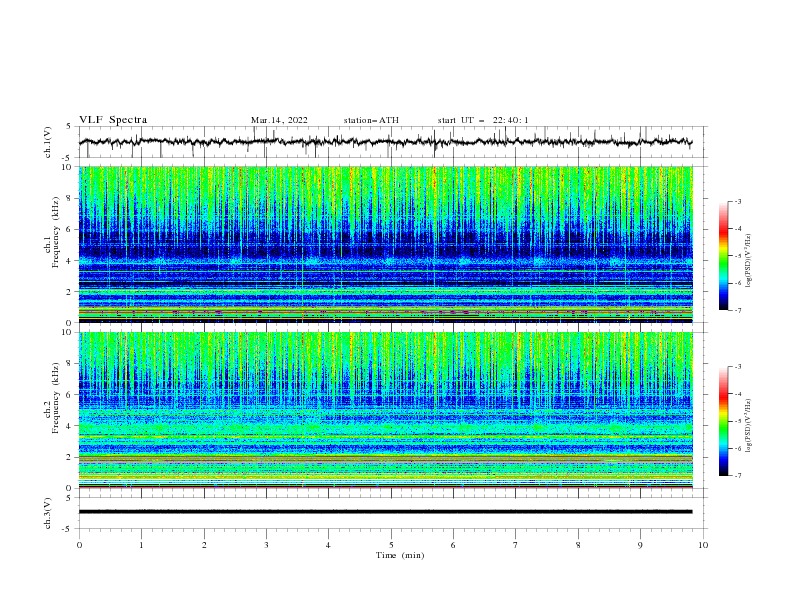Screen dimensions: 792x612
Task: Click the "Time (min)" axis label
Action: click(x=400, y=555)
